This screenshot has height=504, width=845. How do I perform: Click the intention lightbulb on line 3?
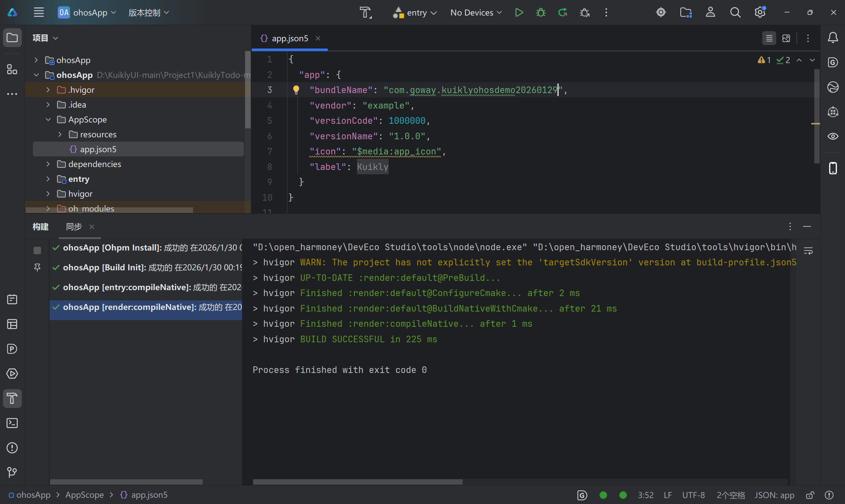tap(296, 90)
